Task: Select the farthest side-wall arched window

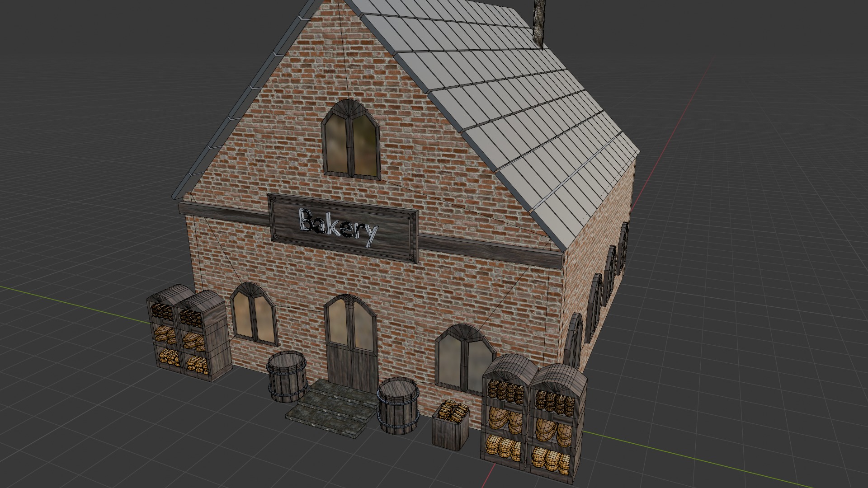Action: click(x=624, y=249)
